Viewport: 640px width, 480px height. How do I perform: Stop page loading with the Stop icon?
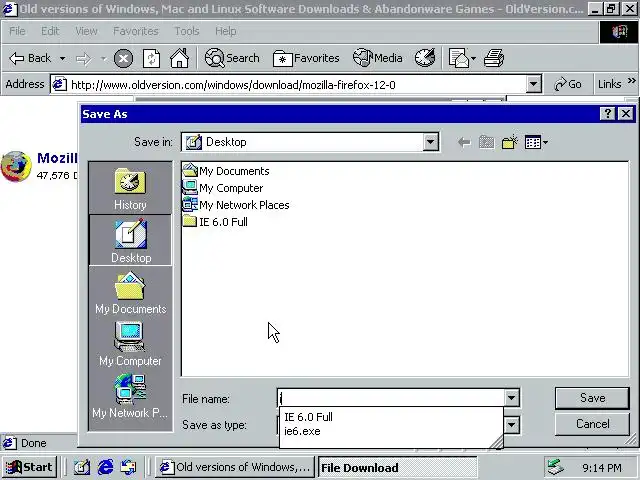123,59
